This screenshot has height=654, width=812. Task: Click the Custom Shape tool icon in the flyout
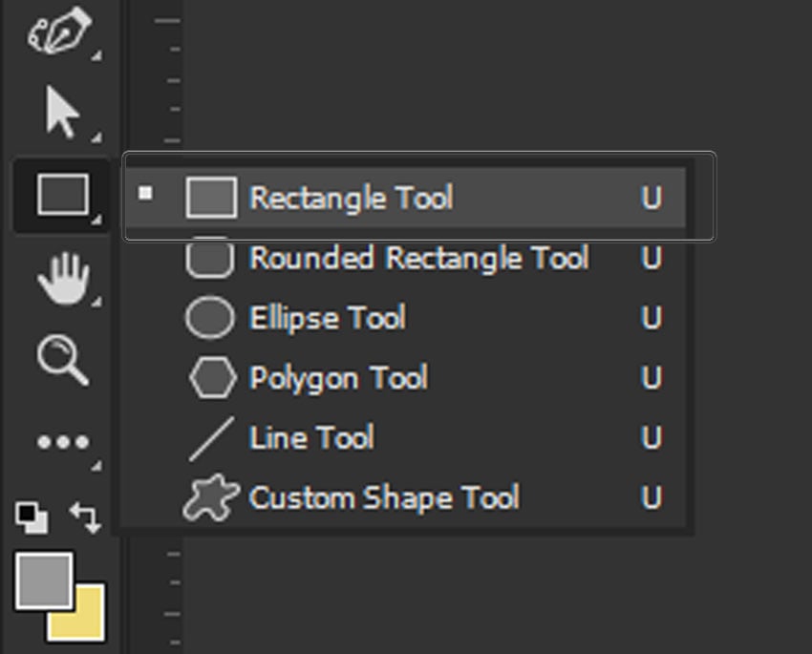pos(210,497)
